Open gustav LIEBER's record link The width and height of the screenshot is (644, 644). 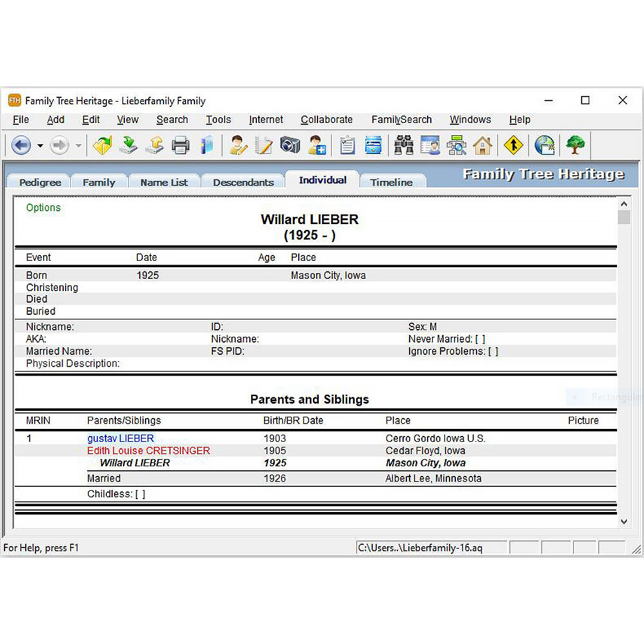120,438
